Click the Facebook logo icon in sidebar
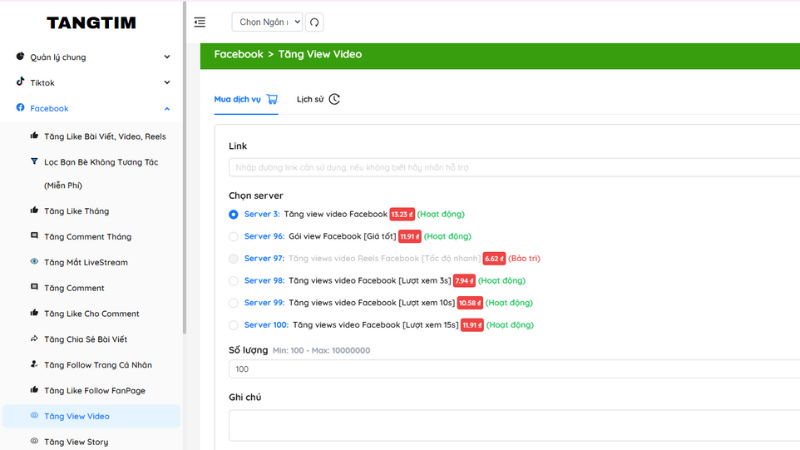This screenshot has height=450, width=800. 20,108
